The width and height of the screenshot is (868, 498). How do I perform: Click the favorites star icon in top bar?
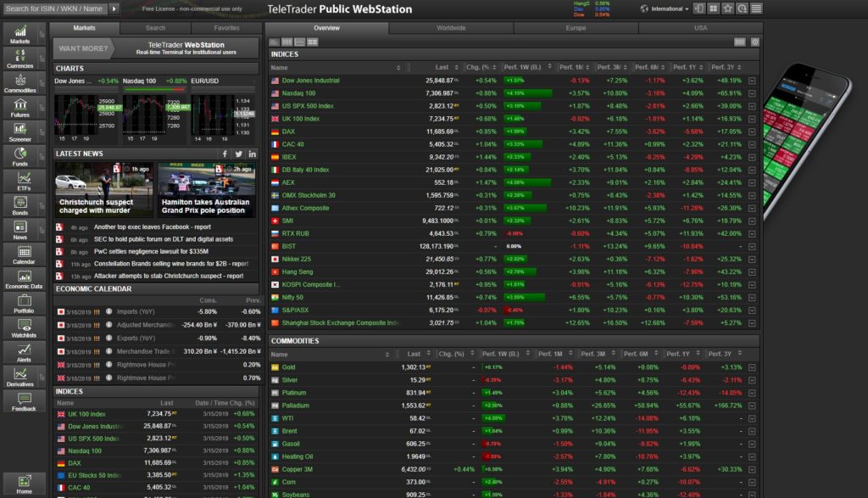coord(727,8)
